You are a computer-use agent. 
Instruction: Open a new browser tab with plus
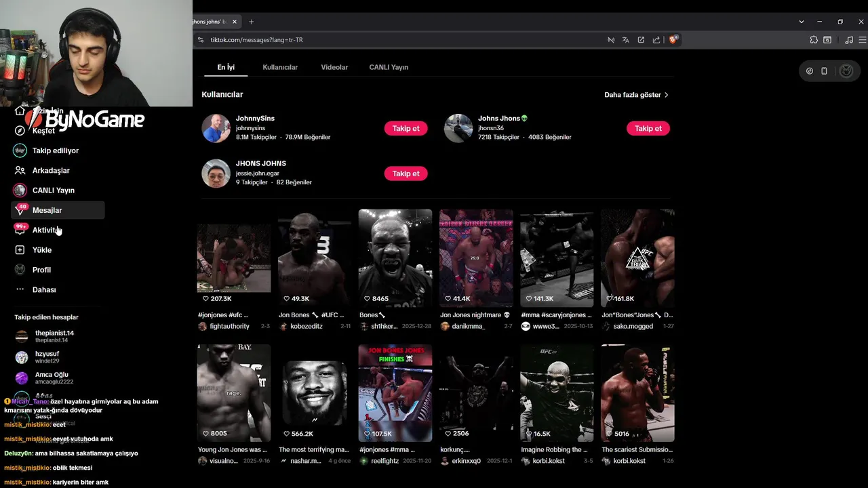coord(251,22)
